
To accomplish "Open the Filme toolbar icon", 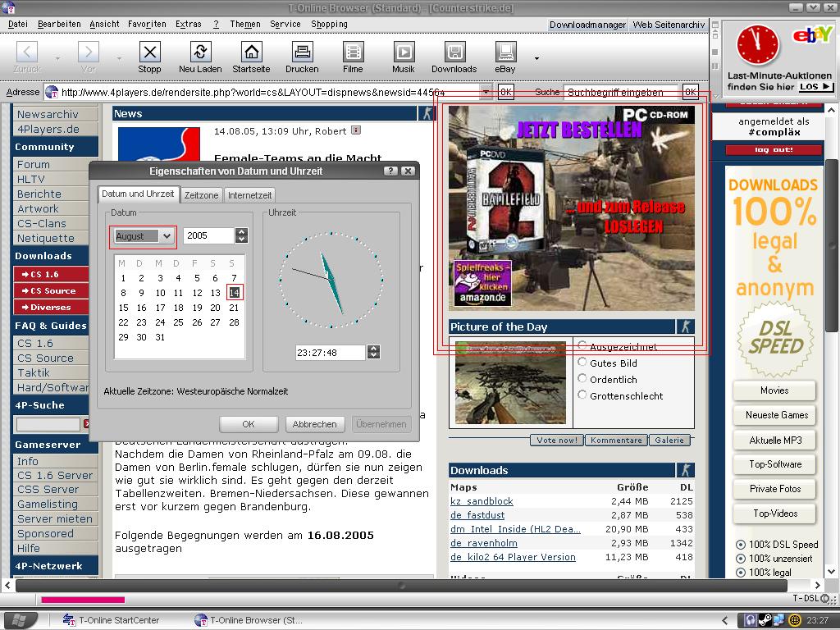I will (353, 52).
